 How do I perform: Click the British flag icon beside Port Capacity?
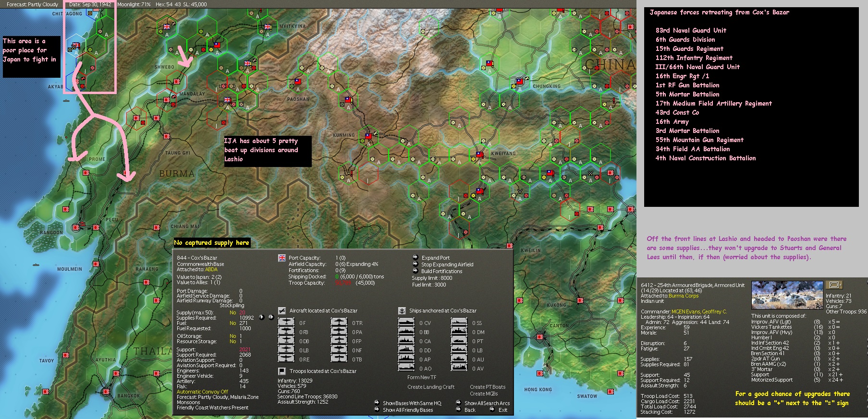[x=282, y=258]
